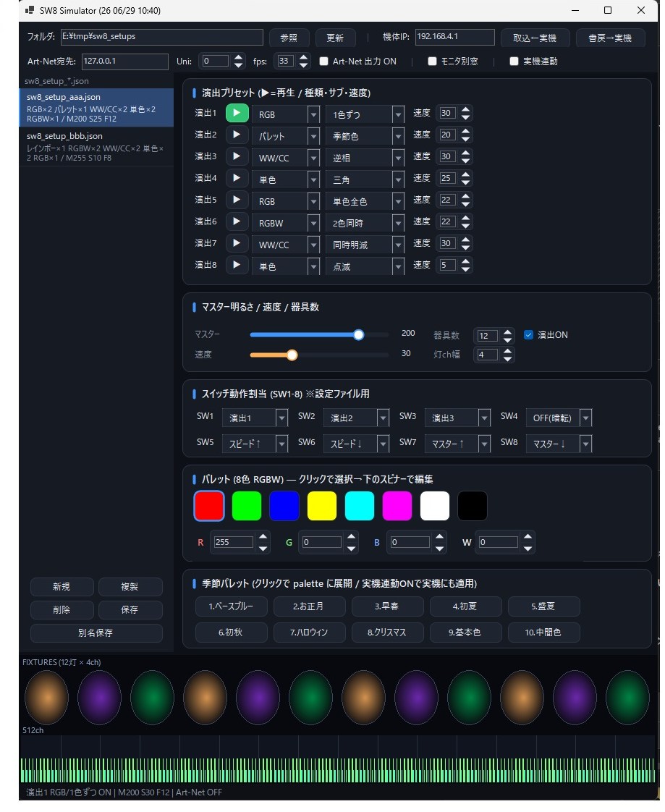Screen dimensions: 665x812
Task: Start playback of 演出3
Action: pos(237,156)
